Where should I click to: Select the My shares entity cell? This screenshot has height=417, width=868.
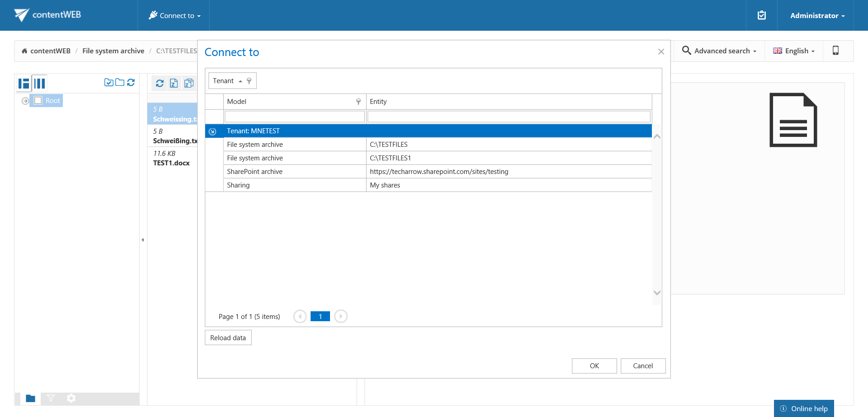click(x=509, y=185)
